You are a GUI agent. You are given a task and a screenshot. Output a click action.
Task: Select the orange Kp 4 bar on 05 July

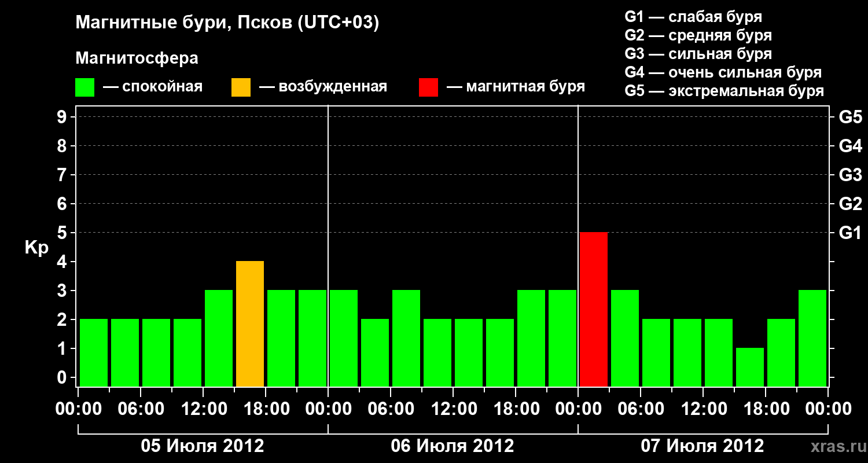(x=250, y=324)
